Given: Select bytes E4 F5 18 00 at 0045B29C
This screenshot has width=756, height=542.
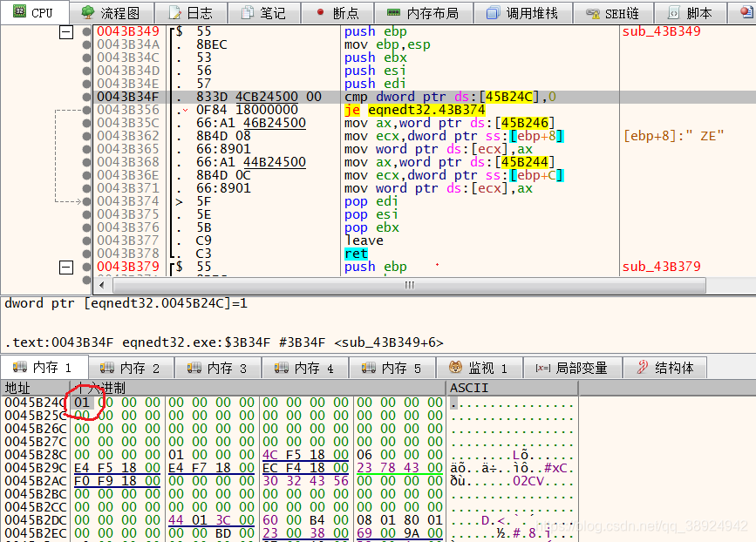Looking at the screenshot, I should click(117, 468).
